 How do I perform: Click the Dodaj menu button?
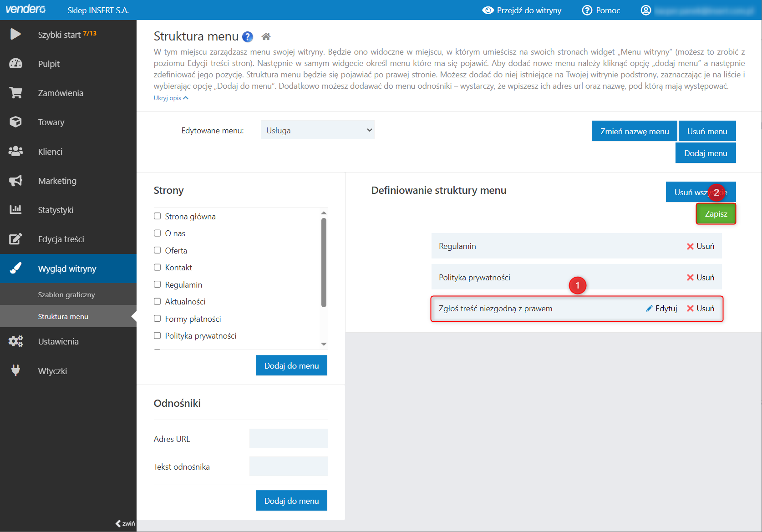point(706,153)
